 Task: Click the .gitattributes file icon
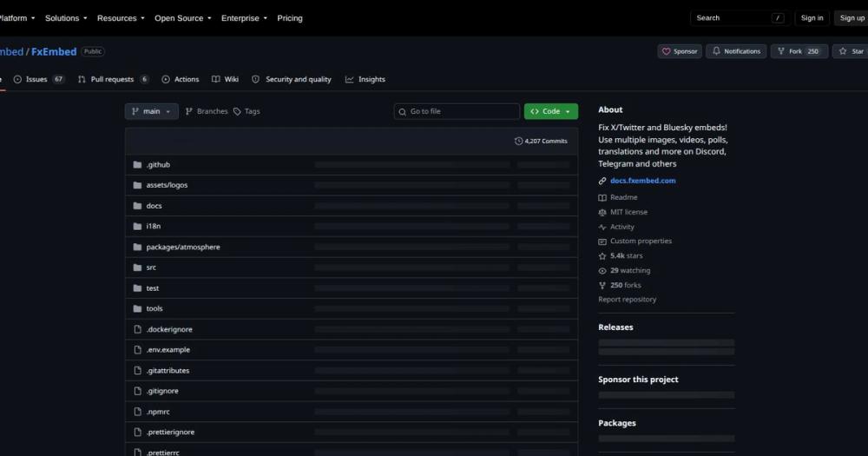coord(137,370)
